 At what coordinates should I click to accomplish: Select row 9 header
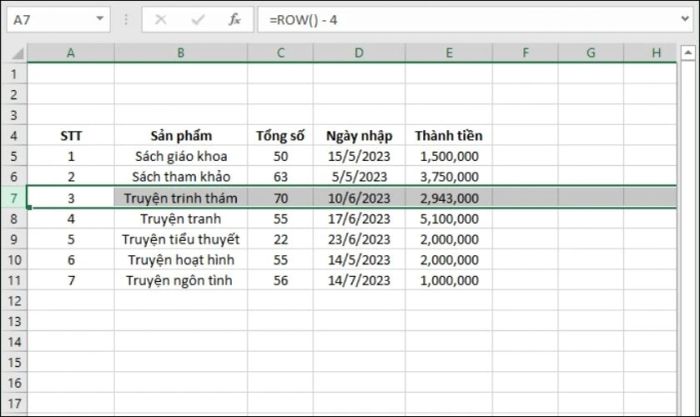point(14,239)
